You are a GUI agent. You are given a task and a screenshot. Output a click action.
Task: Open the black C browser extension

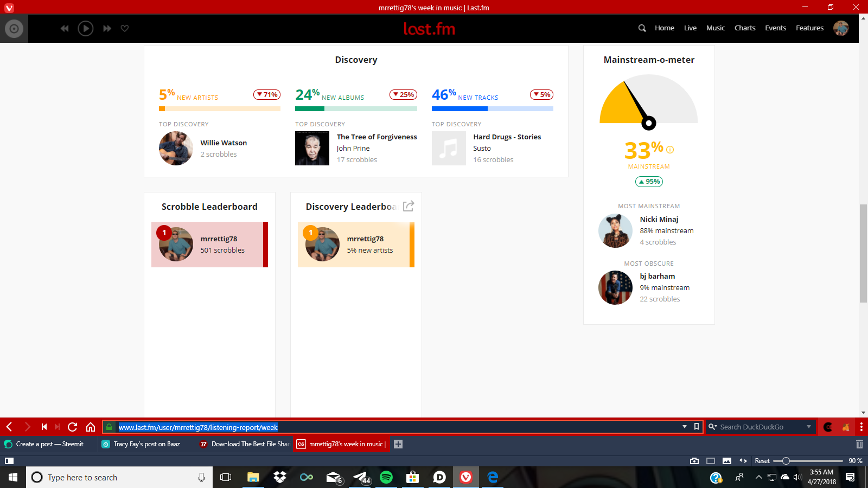[828, 427]
